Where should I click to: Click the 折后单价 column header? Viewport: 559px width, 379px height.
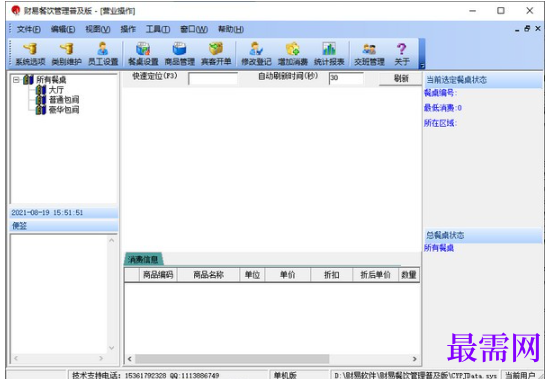tap(375, 275)
